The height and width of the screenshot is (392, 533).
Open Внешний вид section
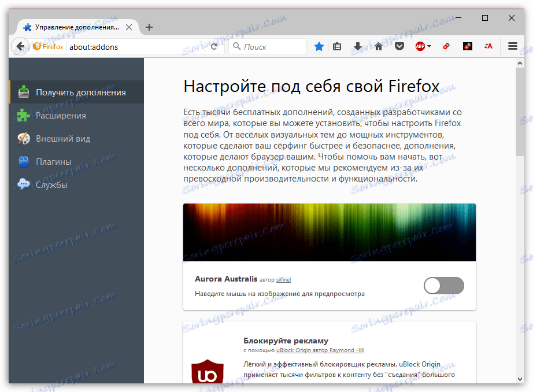[76, 139]
